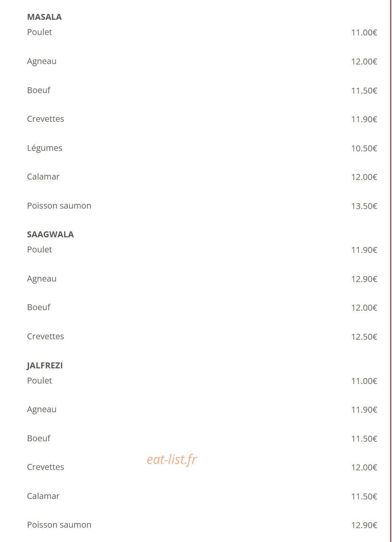Click Masala Légumes menu entry
The height and width of the screenshot is (542, 392).
tap(45, 148)
